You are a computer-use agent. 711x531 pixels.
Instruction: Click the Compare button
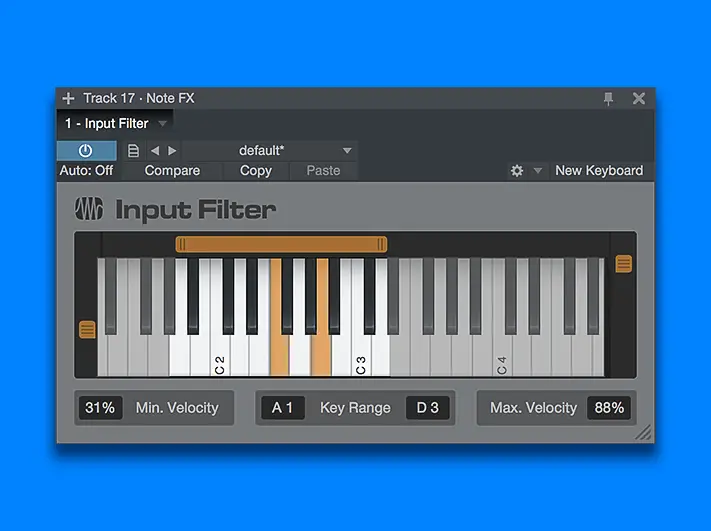coord(172,171)
